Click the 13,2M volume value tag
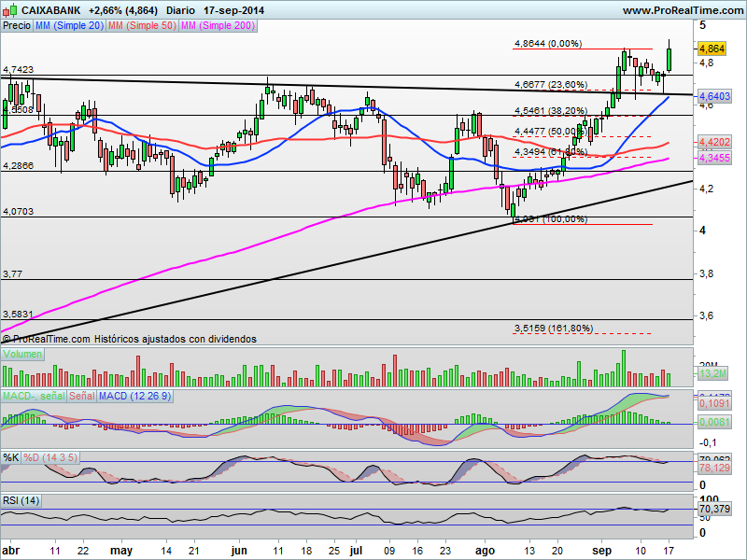This screenshot has height=560, width=747. tap(712, 374)
